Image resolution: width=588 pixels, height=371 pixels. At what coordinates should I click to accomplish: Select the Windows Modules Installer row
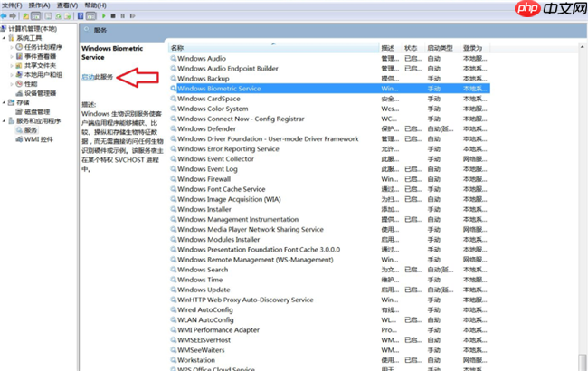pos(329,240)
